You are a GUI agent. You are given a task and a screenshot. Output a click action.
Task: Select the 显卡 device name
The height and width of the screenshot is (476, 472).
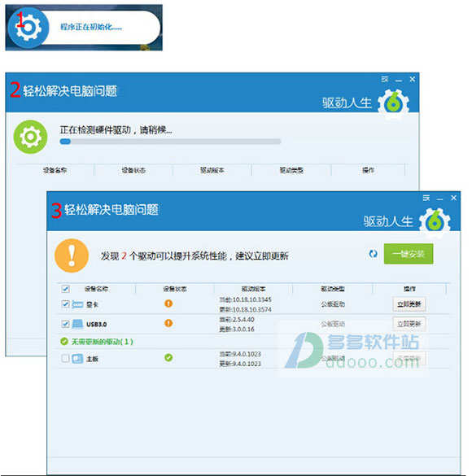click(x=92, y=304)
